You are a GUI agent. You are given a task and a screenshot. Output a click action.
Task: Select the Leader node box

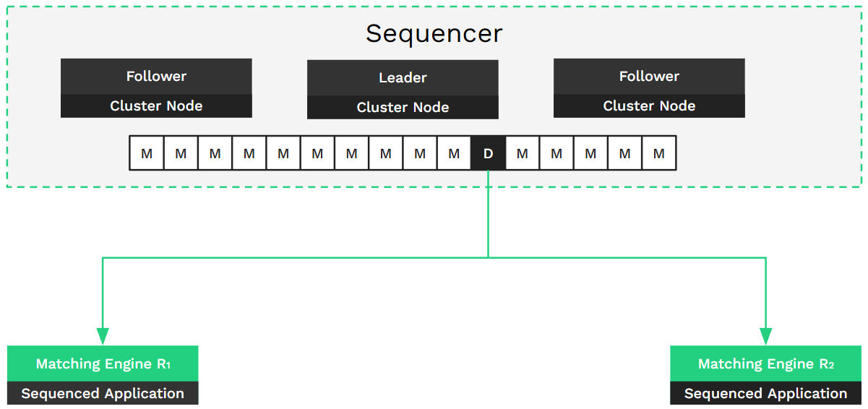pyautogui.click(x=403, y=78)
